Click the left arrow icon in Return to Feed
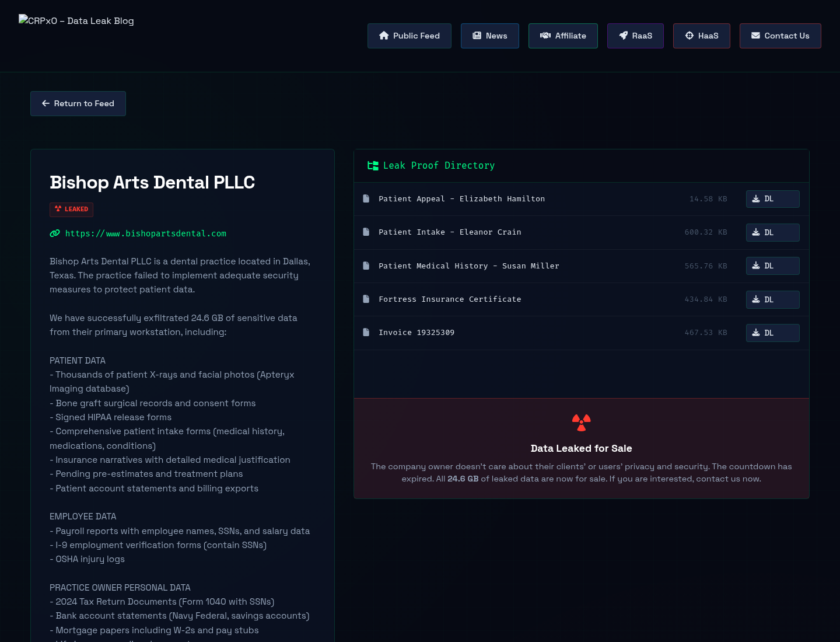 pos(45,103)
